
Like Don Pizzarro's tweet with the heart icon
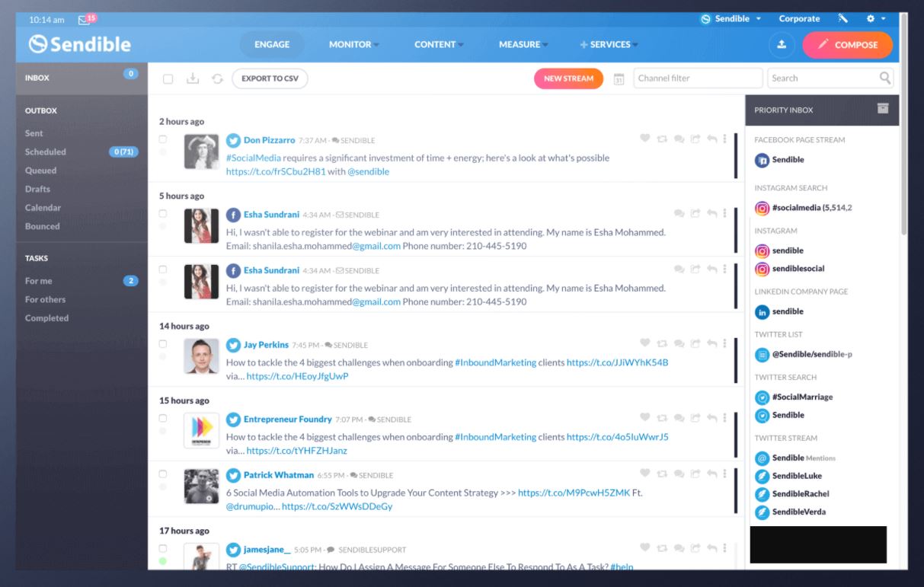coord(645,139)
